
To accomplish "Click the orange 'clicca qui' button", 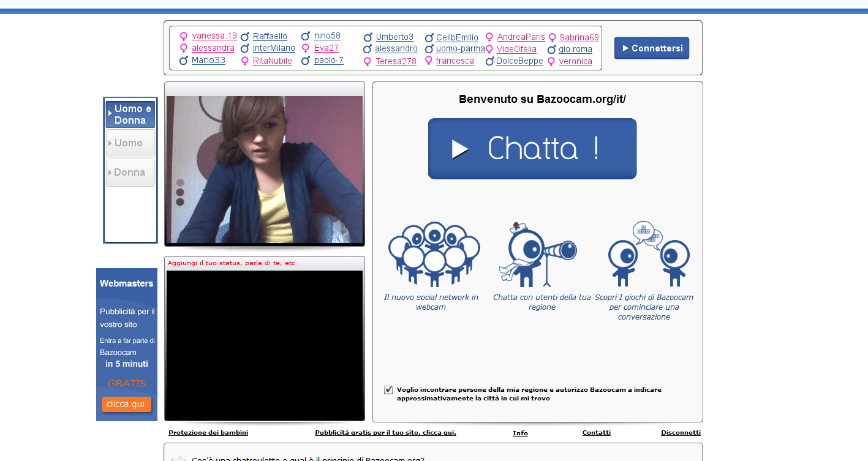I will pos(126,405).
